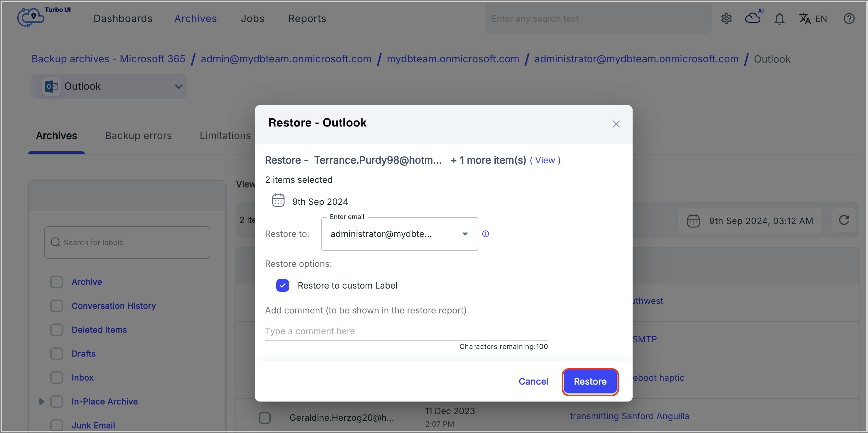This screenshot has height=433, width=868.
Task: Toggle the Restore to custom Label checkbox
Action: coord(282,285)
